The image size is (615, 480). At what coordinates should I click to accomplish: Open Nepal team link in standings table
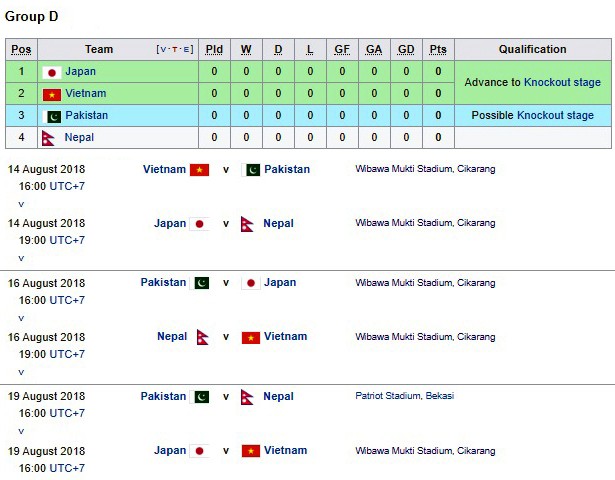tap(79, 137)
